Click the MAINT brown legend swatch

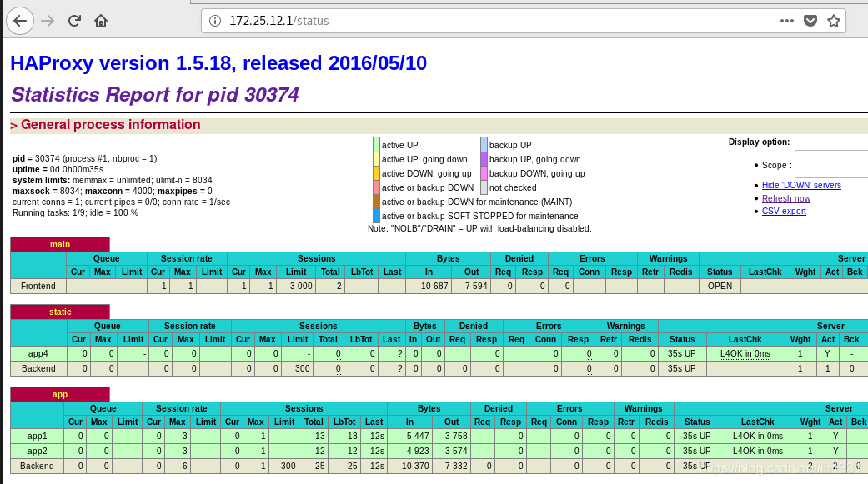click(x=376, y=202)
